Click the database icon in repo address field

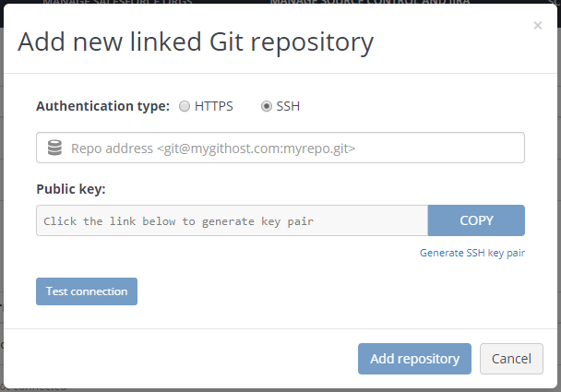54,148
